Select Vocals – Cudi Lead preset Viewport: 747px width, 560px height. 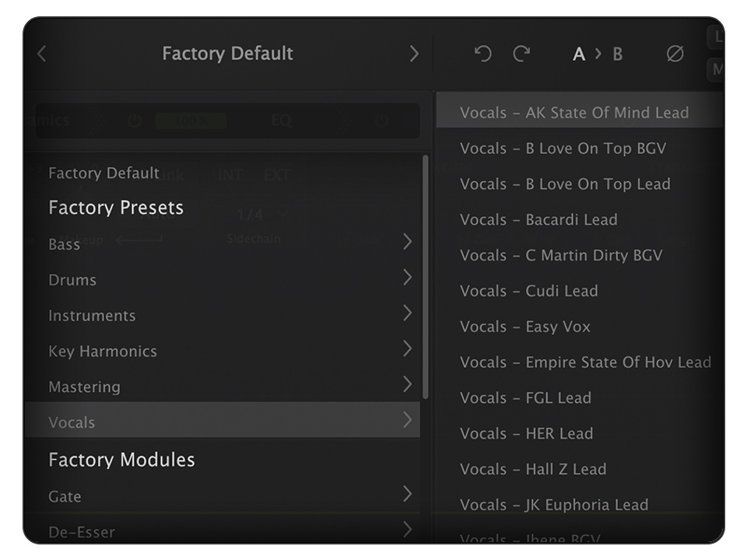[x=529, y=291]
